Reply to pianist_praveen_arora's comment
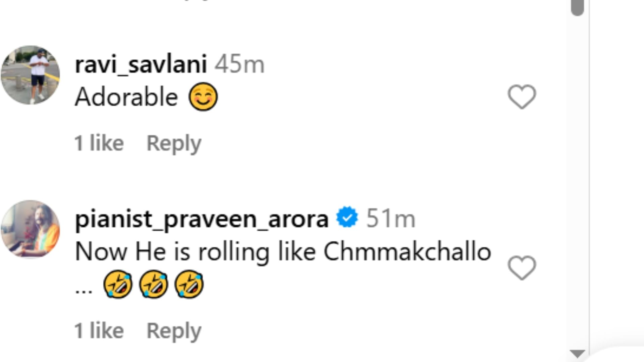The image size is (644, 362). point(174,331)
